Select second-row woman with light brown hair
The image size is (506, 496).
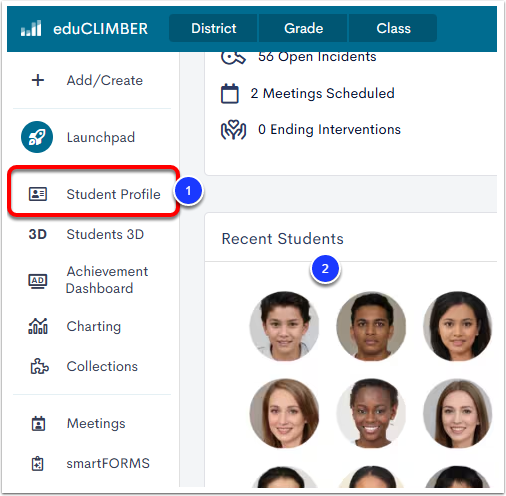pyautogui.click(x=458, y=413)
